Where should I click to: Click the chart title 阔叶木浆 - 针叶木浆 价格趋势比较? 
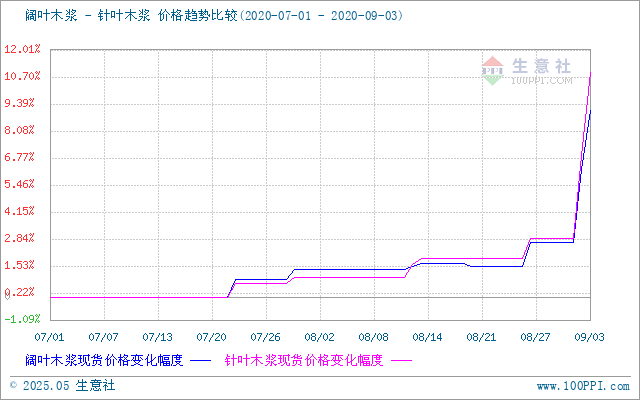pos(131,16)
